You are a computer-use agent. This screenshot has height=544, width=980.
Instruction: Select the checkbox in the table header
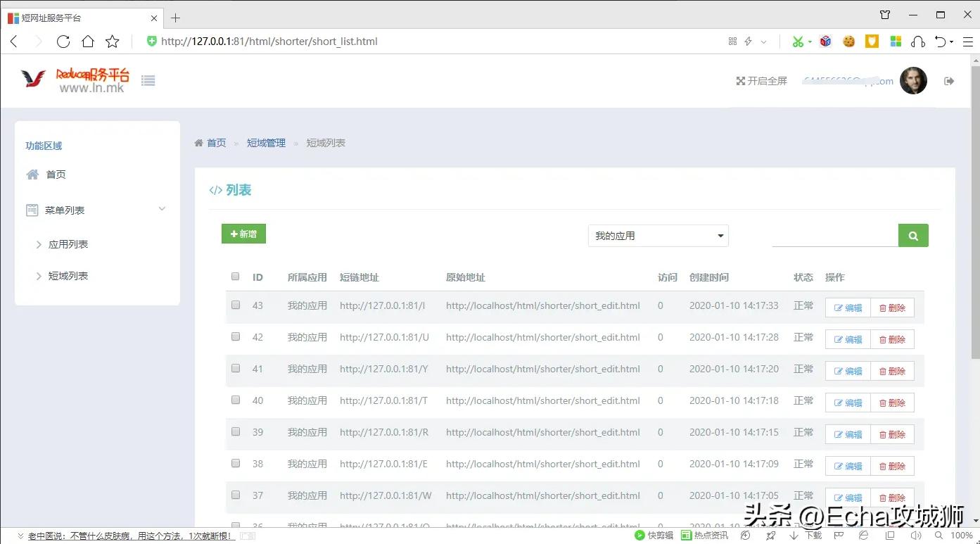tap(235, 276)
